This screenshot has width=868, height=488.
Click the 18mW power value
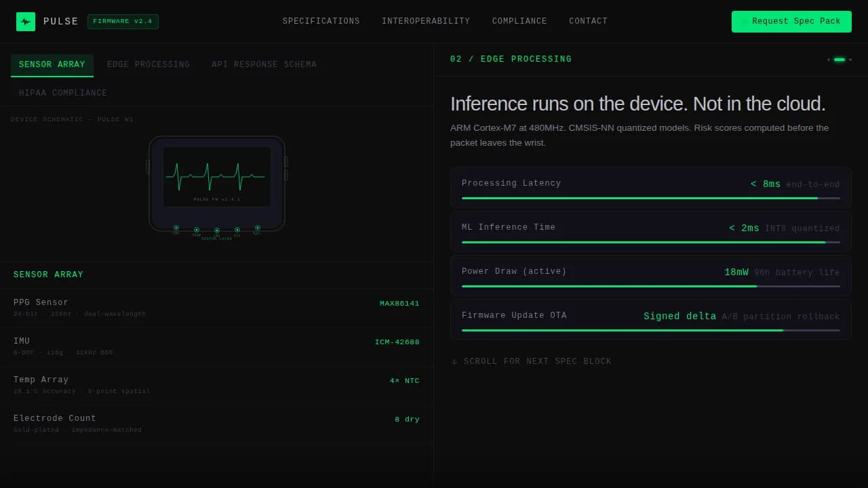pos(736,272)
